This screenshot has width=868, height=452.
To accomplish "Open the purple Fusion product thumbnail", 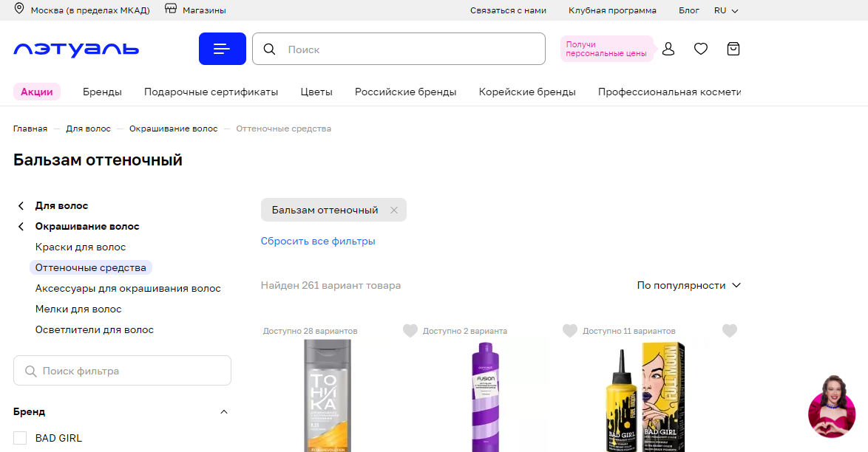I will pos(485,395).
